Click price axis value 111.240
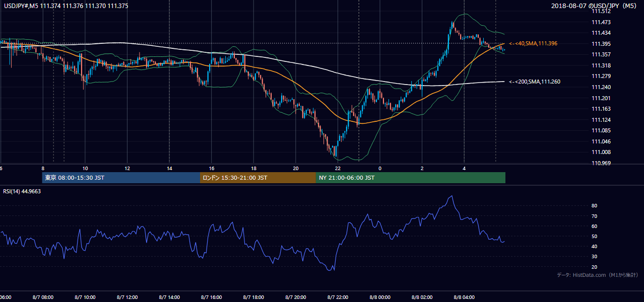This screenshot has width=644, height=302. tap(602, 87)
